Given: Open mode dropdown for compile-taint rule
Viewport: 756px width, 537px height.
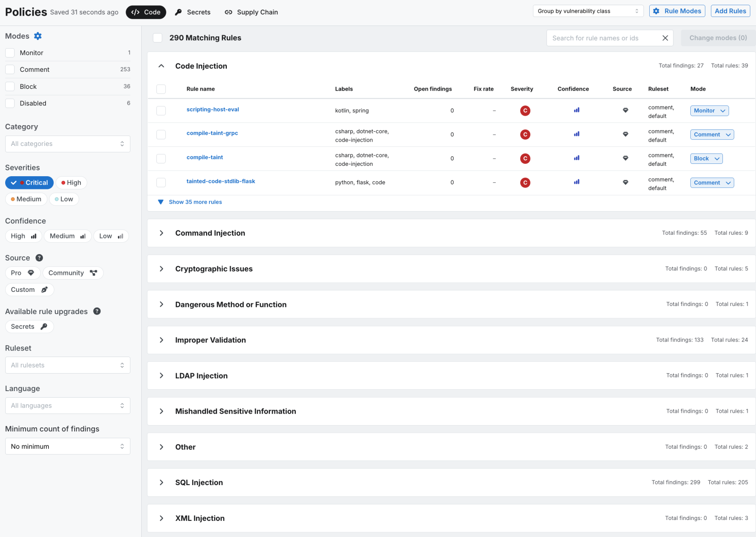Looking at the screenshot, I should pos(706,159).
